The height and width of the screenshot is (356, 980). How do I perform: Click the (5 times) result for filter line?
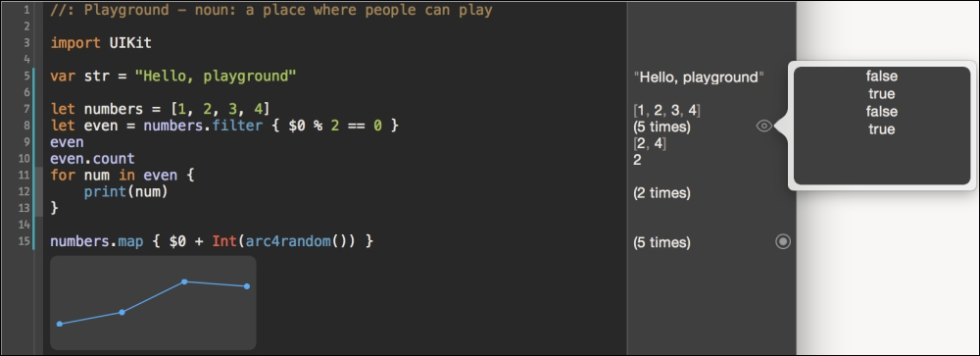pyautogui.click(x=661, y=127)
